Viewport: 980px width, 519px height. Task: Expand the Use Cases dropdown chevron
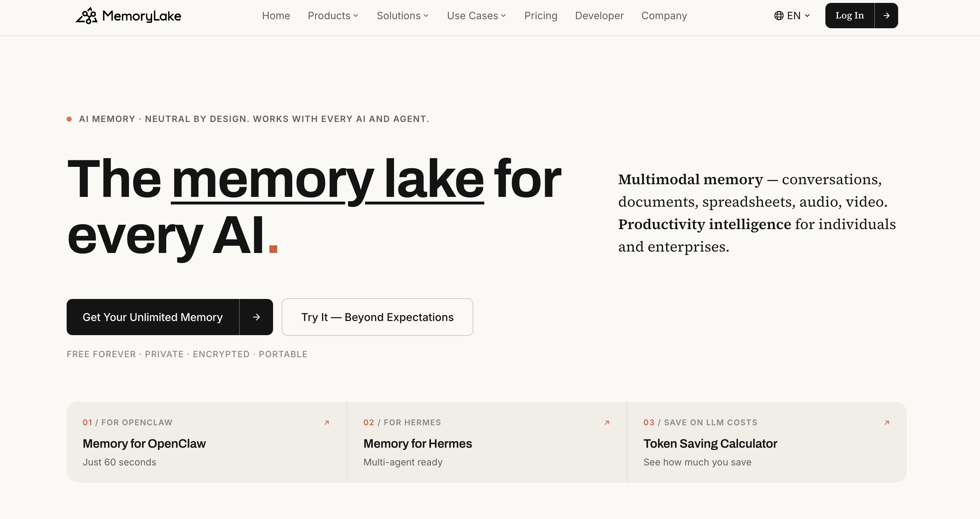(503, 16)
